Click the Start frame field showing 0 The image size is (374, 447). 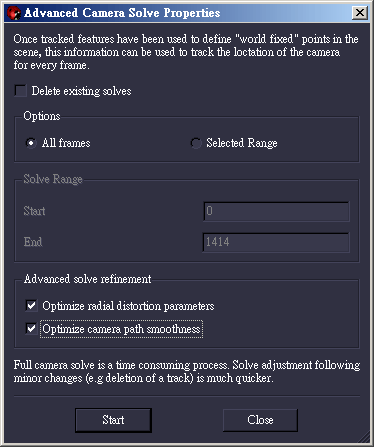click(276, 211)
